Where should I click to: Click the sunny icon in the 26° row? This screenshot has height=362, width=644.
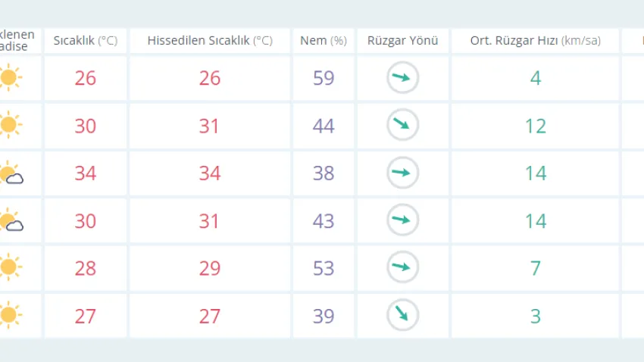tap(9, 78)
